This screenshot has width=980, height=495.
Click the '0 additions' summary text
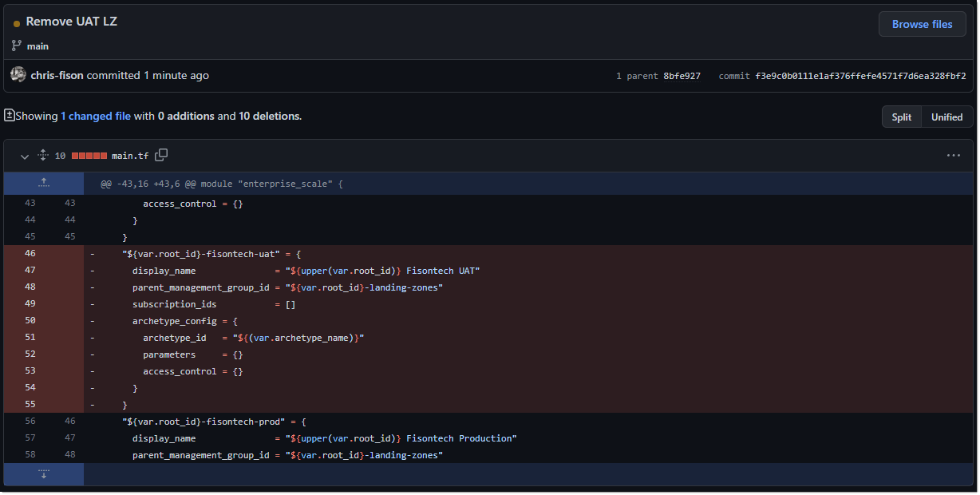click(186, 116)
